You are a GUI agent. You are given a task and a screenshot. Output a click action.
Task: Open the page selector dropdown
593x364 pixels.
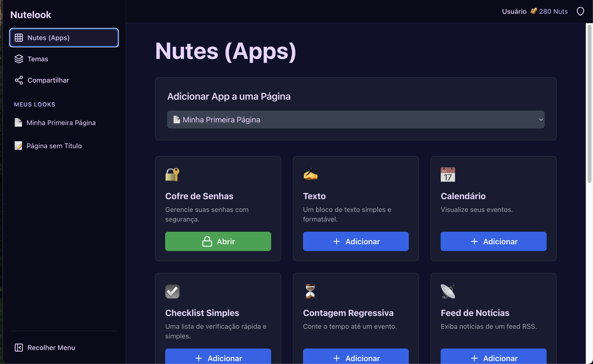point(356,119)
